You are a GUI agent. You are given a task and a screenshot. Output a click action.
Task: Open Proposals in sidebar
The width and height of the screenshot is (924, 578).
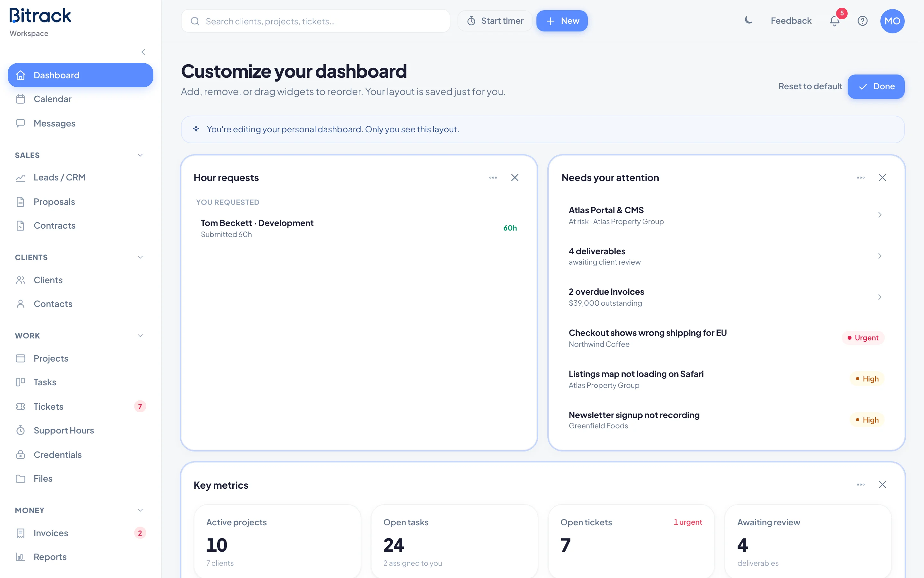[x=81, y=201]
